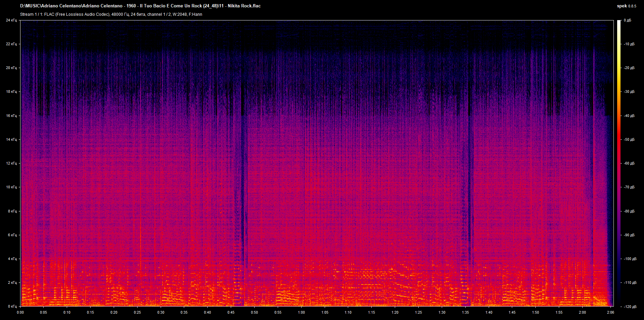The width and height of the screenshot is (644, 320).
Task: Click the 0:50 time axis label
Action: tap(255, 313)
